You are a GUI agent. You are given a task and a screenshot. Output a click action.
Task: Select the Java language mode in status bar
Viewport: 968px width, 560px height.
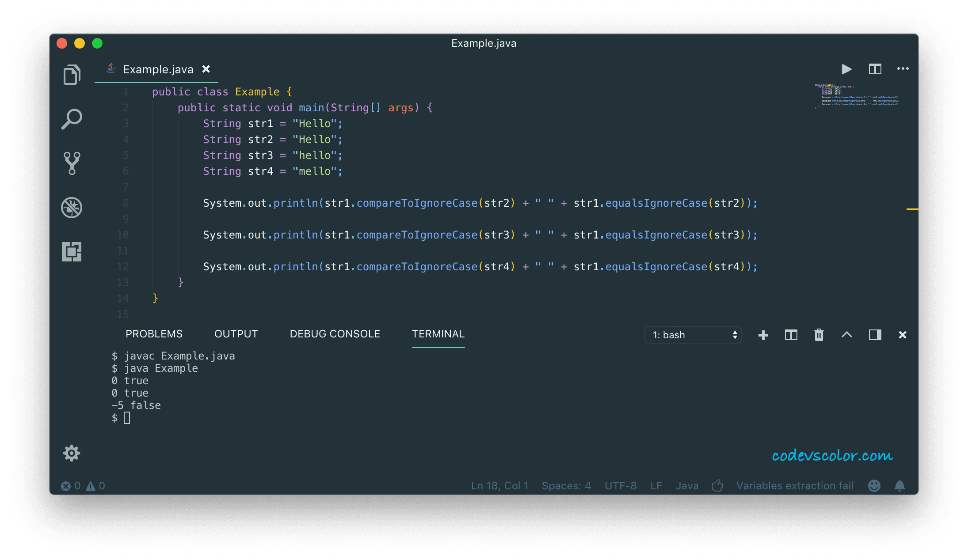pos(687,486)
